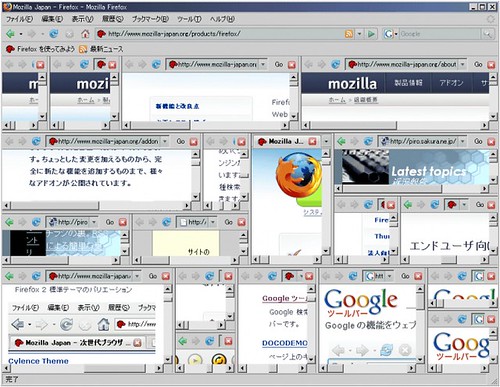Open the 編集(E) menu in main menu bar

pyautogui.click(x=52, y=19)
